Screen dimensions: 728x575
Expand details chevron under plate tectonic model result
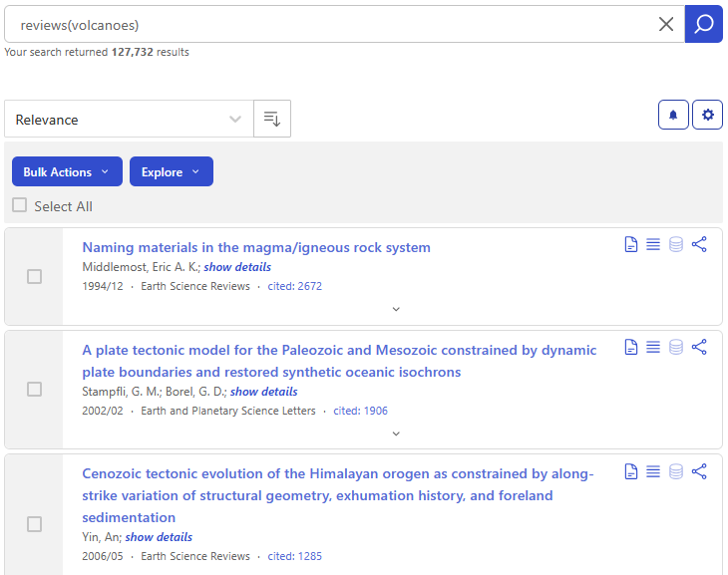(396, 433)
